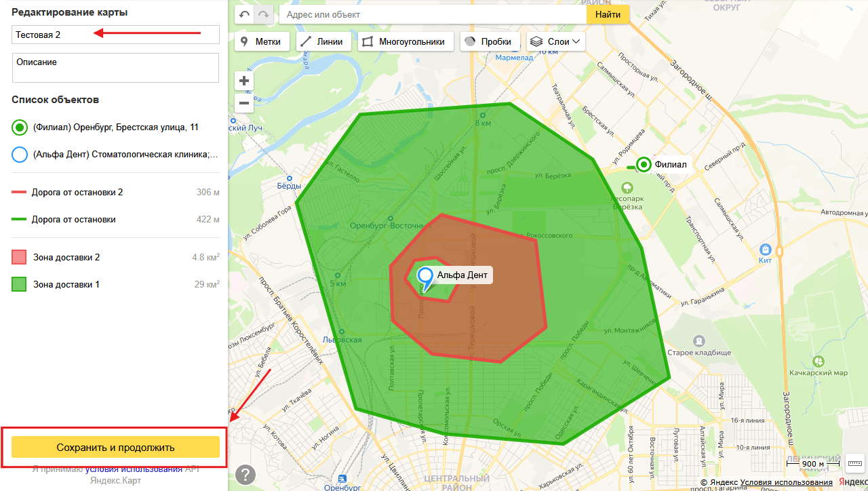
Task: Click the 4.8 км² area value
Action: [x=205, y=257]
